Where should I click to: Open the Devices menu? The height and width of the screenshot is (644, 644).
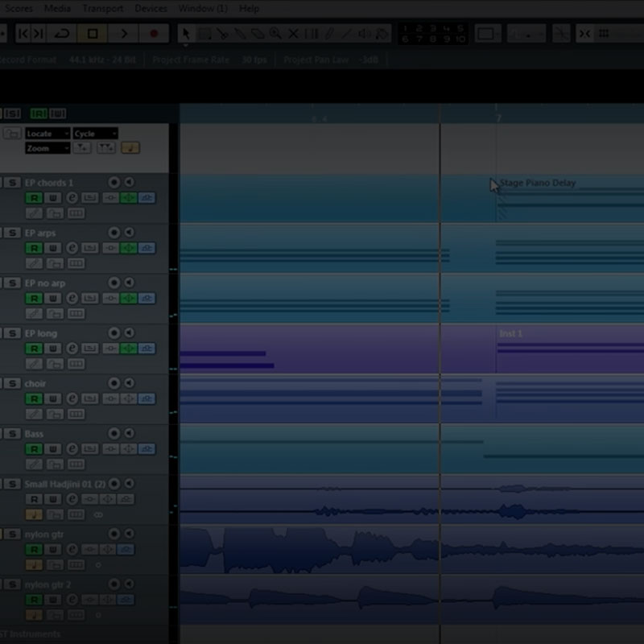click(151, 8)
